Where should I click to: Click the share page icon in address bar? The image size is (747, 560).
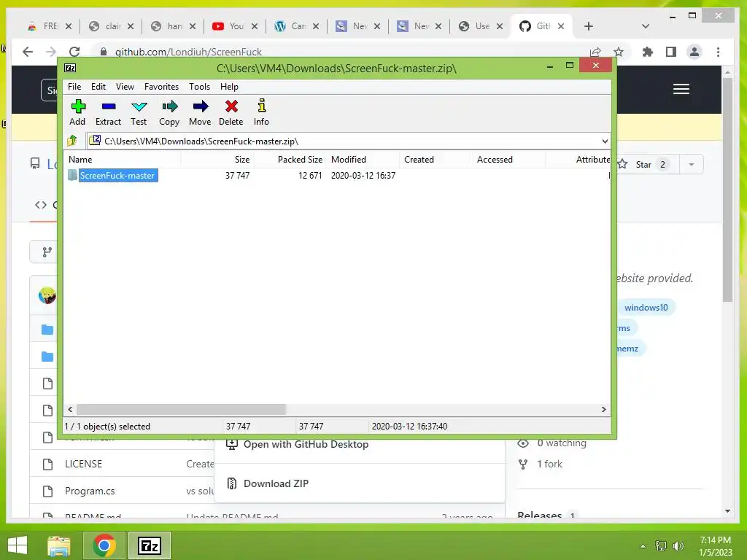[595, 52]
